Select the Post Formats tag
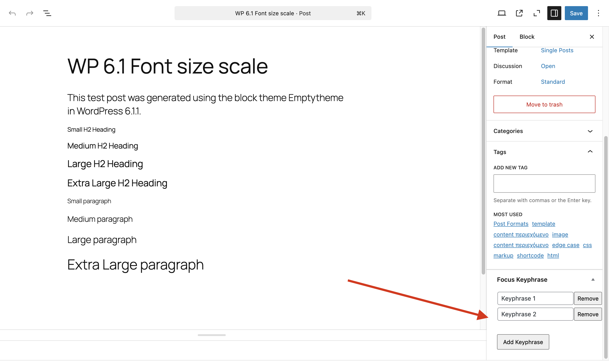The height and width of the screenshot is (364, 609). click(511, 224)
